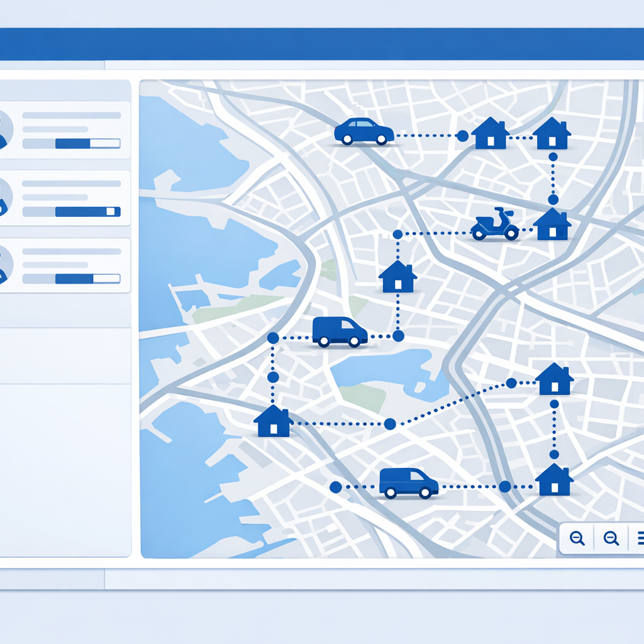Click the left magnifier zoom button

tap(577, 538)
